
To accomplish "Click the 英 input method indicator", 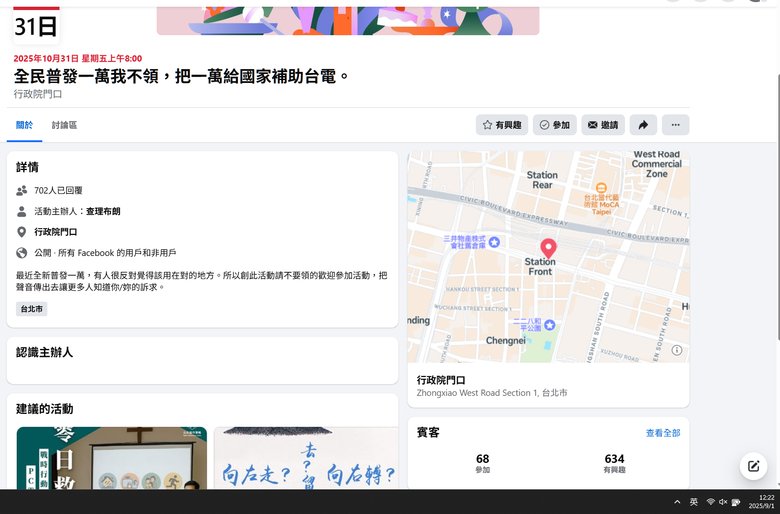I will pyautogui.click(x=693, y=502).
